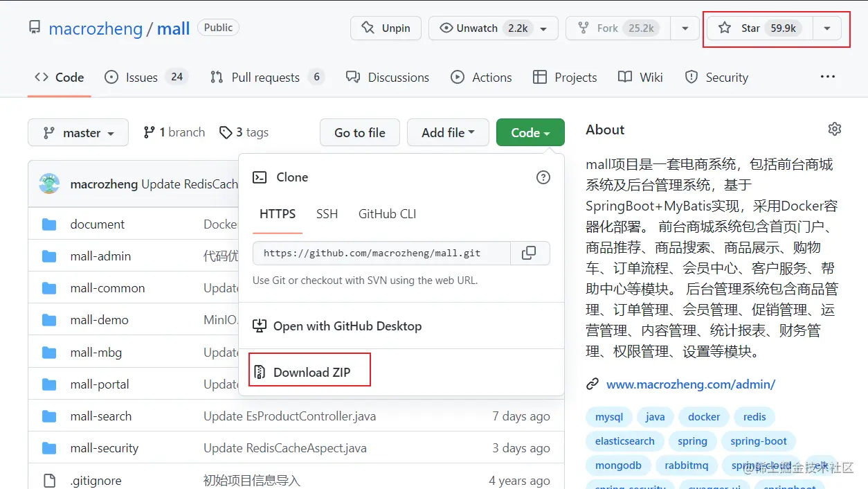Viewport: 868px width, 489px height.
Task: View the 1 branch link
Action: click(x=174, y=132)
